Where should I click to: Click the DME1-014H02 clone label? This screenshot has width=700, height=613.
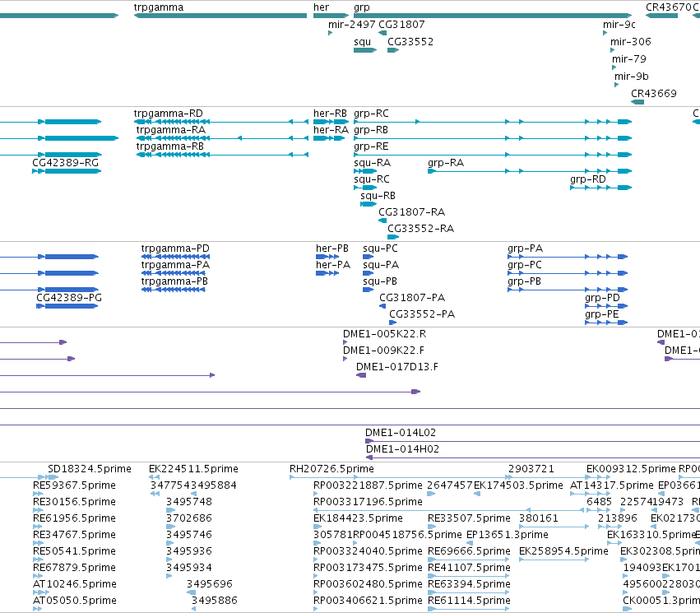click(x=403, y=449)
